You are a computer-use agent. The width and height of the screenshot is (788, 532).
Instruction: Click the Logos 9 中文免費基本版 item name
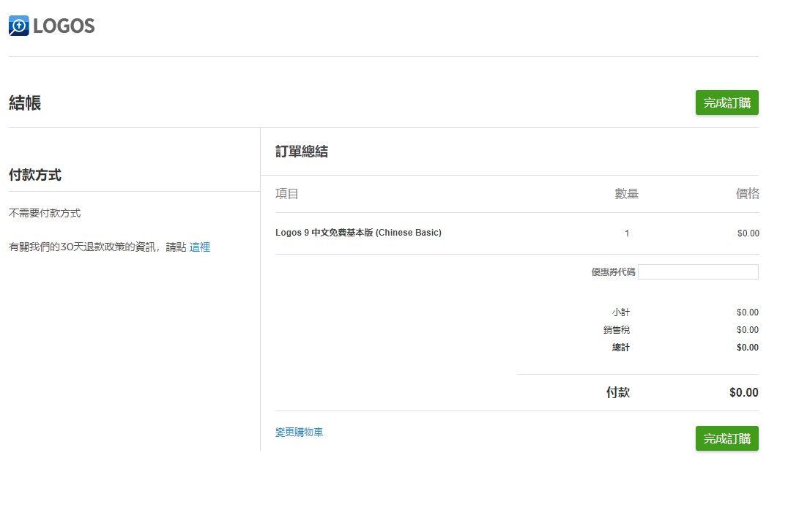click(358, 233)
